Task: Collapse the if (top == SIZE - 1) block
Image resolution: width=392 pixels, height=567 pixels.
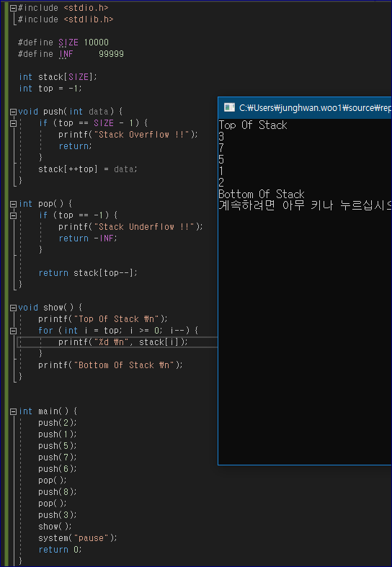Action: pos(13,123)
